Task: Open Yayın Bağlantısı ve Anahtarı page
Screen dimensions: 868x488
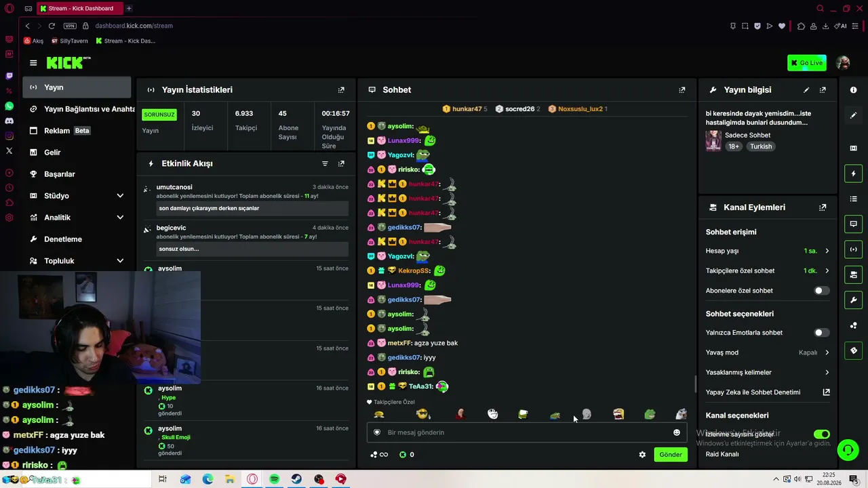Action: 79,109
